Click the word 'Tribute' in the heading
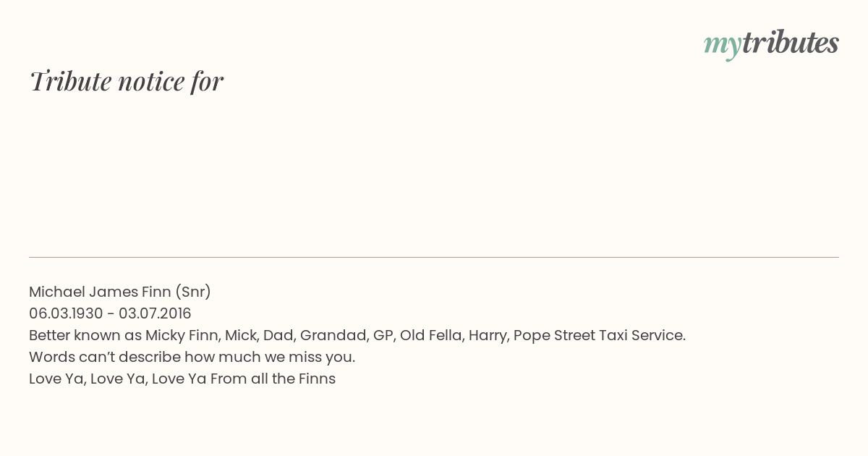 71,81
